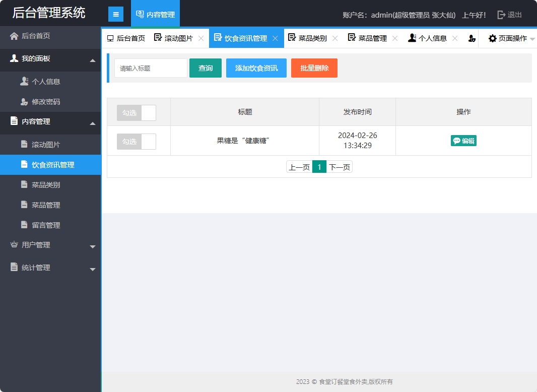The width and height of the screenshot is (537, 392).
Task: Click the user icon beside 个人信息 in sidebar
Action: (24, 81)
